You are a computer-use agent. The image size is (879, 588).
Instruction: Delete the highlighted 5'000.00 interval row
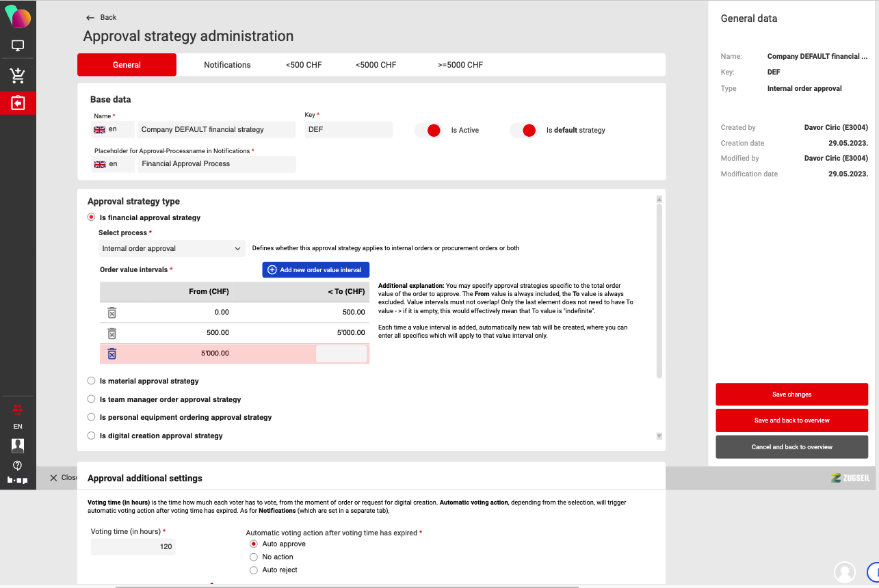pyautogui.click(x=112, y=353)
